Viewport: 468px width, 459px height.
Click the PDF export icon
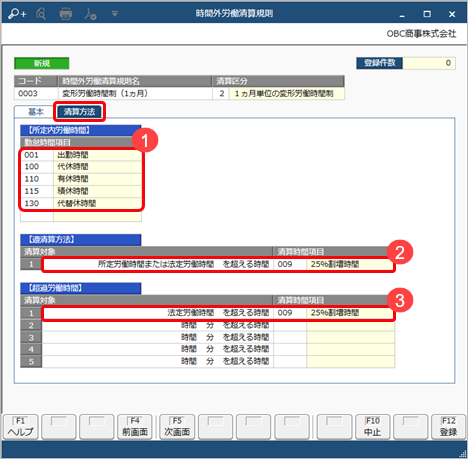pos(90,14)
